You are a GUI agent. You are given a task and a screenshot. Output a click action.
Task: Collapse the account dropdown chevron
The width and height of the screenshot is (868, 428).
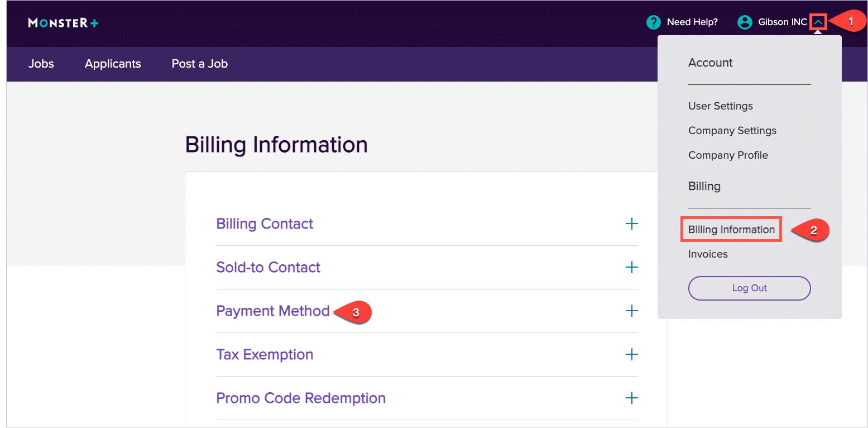point(818,22)
